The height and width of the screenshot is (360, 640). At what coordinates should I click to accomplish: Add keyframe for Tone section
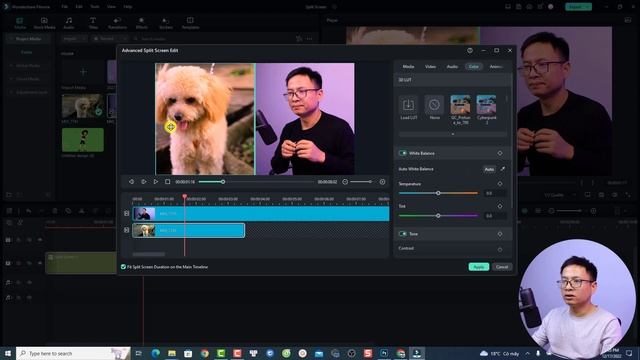[x=500, y=234]
